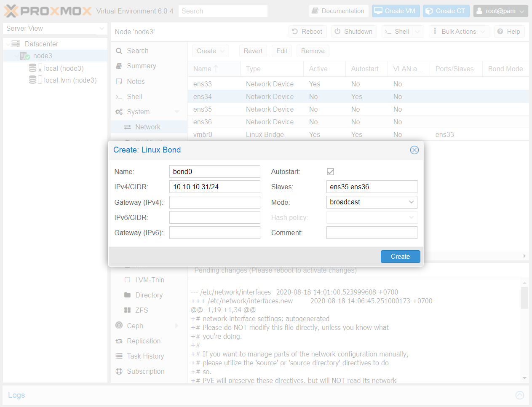
Task: Click the Notes icon in side menu
Action: coord(119,81)
